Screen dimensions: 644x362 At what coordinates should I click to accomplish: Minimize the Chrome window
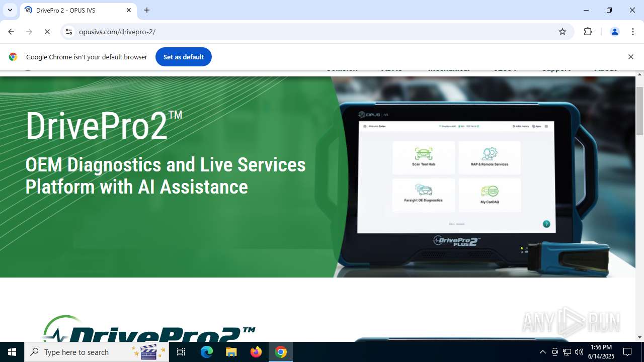(x=586, y=10)
